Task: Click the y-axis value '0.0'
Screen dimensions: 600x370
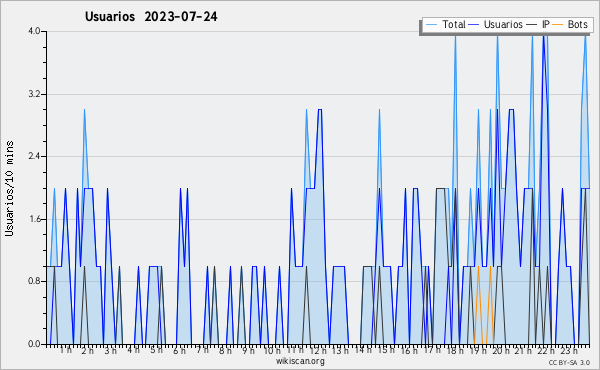Action: [x=34, y=344]
